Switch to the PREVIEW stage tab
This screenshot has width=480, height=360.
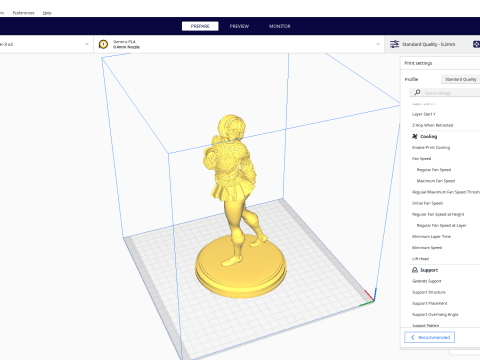point(239,26)
